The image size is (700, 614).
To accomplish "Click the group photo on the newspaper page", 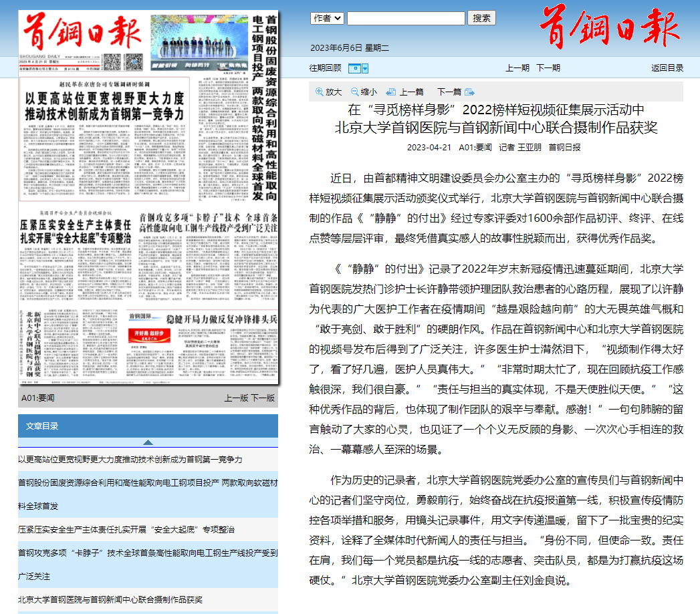I will (199, 43).
